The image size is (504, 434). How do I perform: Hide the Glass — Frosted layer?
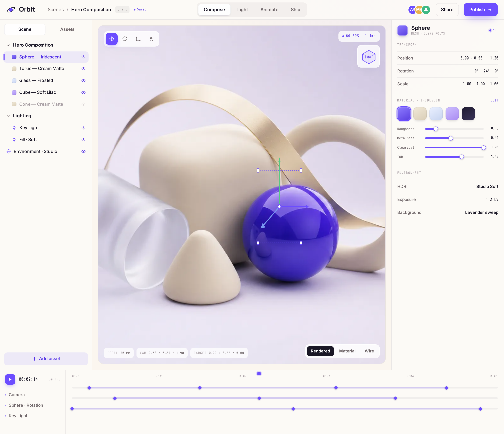point(83,80)
